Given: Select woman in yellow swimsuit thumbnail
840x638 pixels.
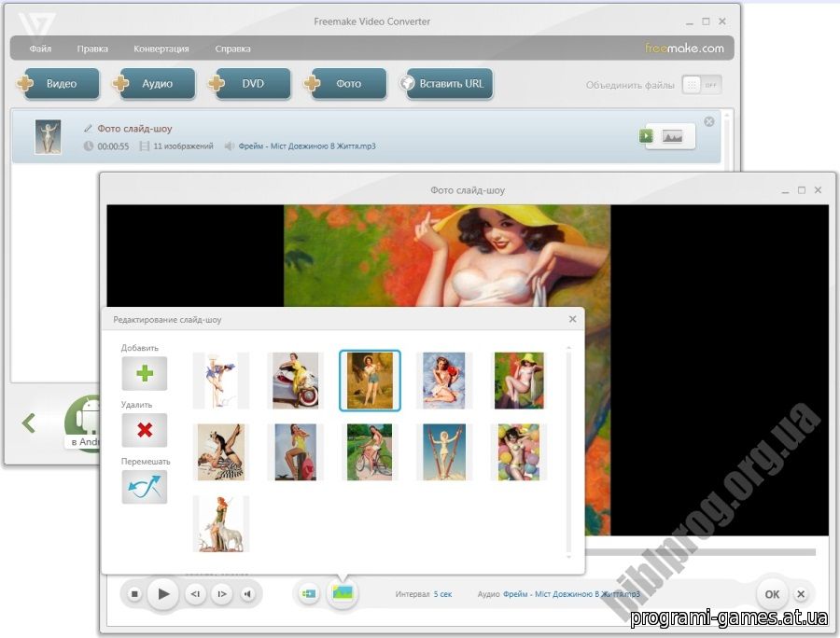Looking at the screenshot, I should [296, 452].
